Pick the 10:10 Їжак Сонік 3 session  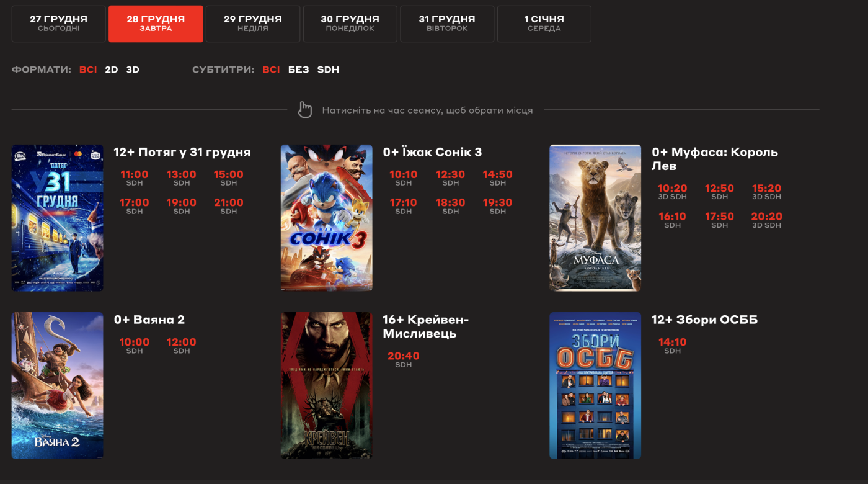(404, 178)
